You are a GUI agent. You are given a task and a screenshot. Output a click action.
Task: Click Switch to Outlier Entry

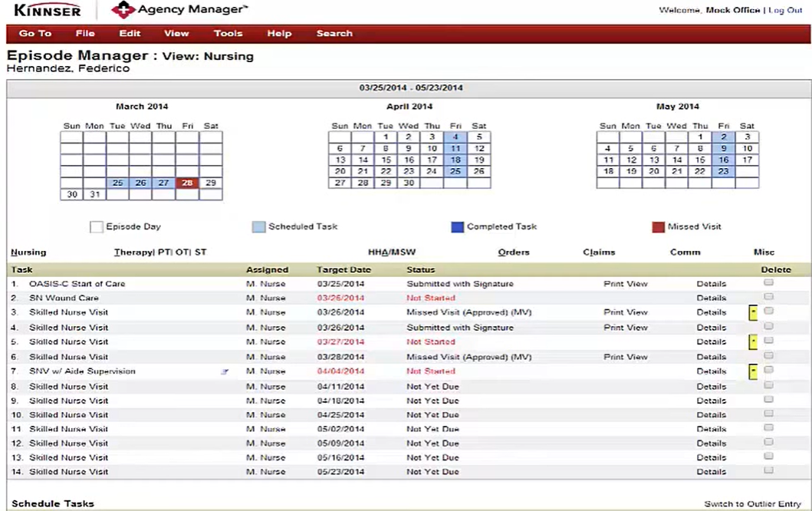pos(754,504)
